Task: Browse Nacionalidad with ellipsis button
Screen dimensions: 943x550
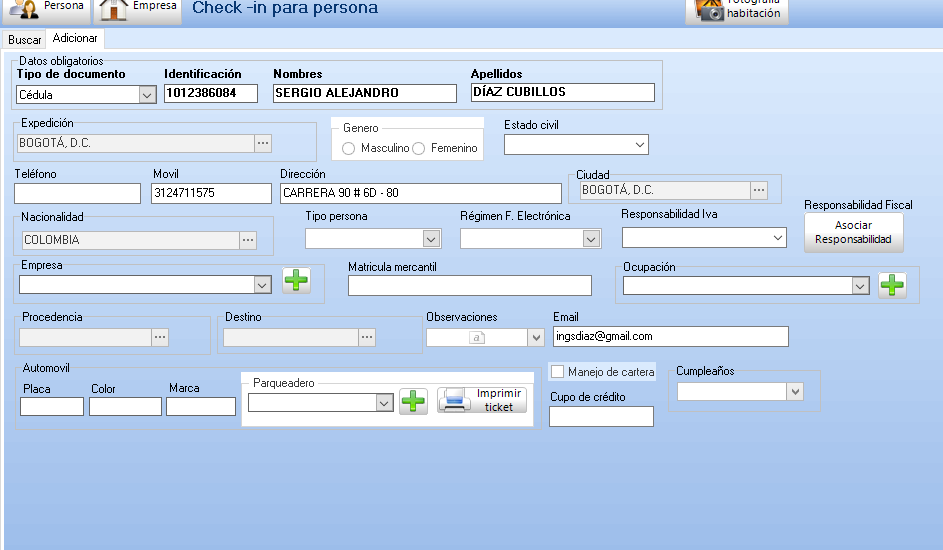Action: [x=248, y=240]
